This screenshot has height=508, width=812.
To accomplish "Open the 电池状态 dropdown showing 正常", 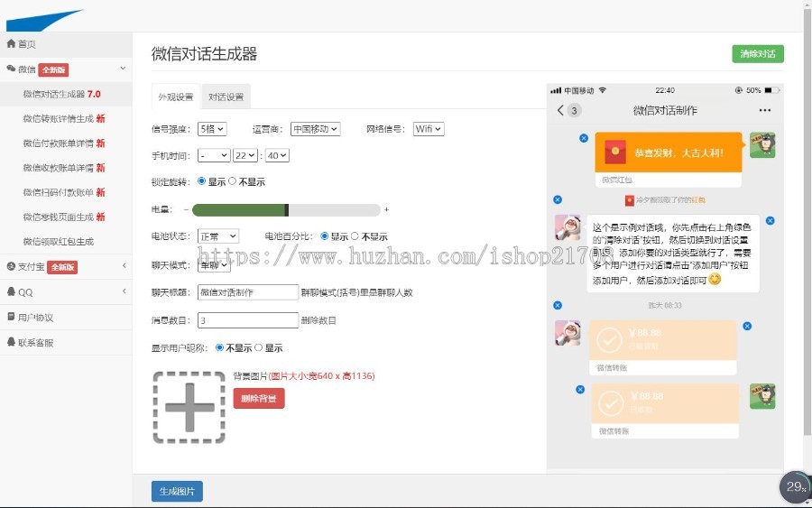I will [218, 236].
